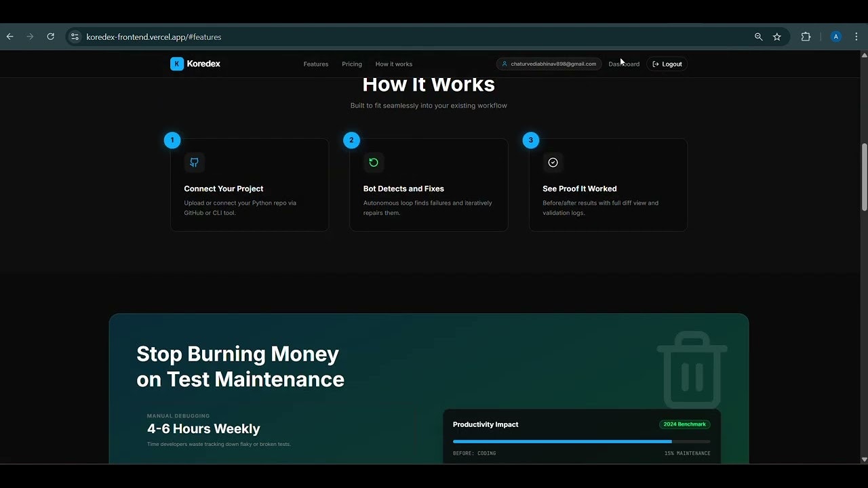
Task: Click the Bot Detects and Fixes heading
Action: [x=403, y=188]
